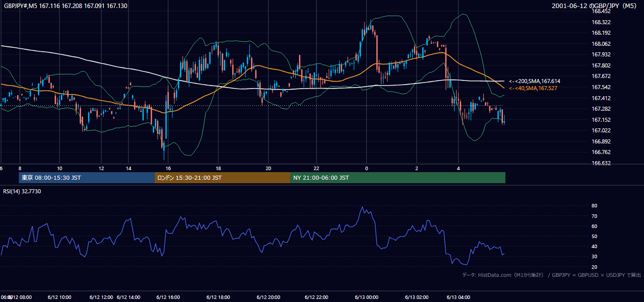The height and width of the screenshot is (302, 644).
Task: Click the hour label 12 under the price chart
Action: pos(101,168)
